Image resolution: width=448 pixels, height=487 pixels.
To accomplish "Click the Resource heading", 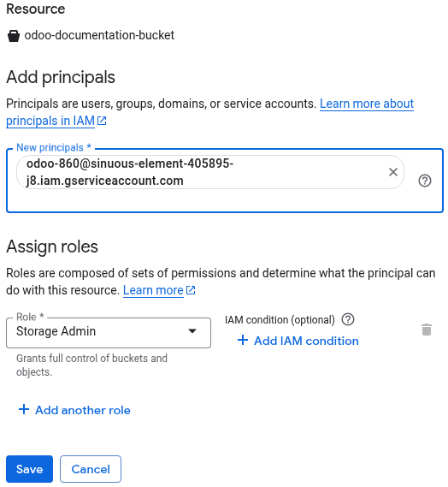I will (36, 9).
